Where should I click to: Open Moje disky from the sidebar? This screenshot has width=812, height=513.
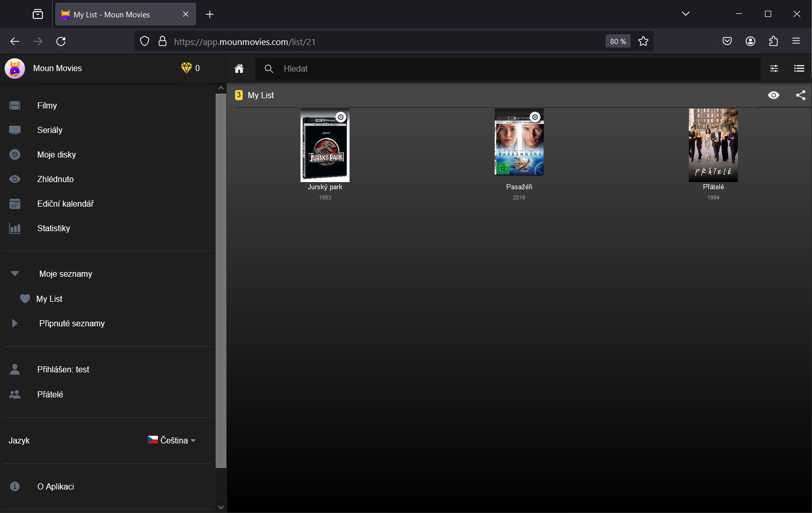pyautogui.click(x=56, y=154)
